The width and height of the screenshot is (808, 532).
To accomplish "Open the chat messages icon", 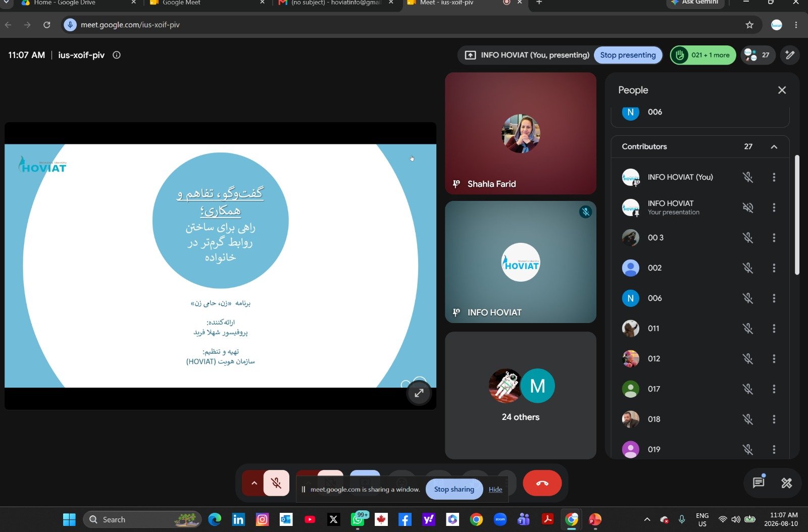I will (759, 483).
